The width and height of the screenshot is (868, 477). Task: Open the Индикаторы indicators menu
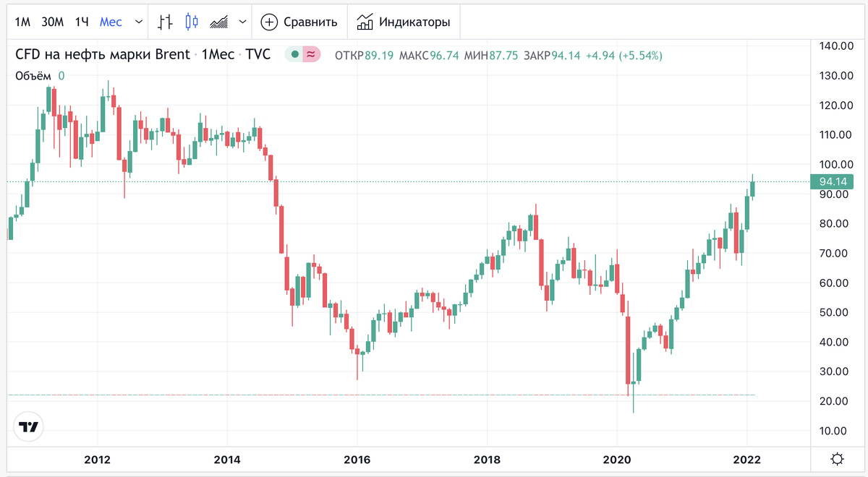pos(404,22)
